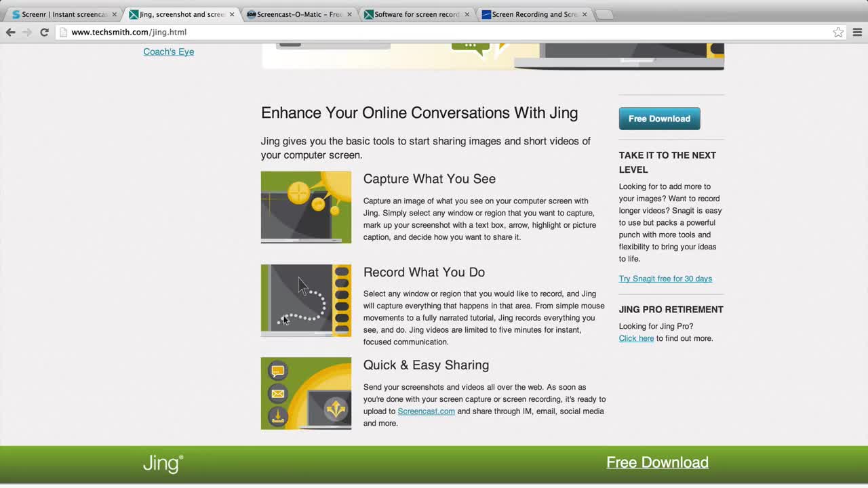Close the Screen Recording and Screen tab
Viewport: 868px width, 488px height.
585,14
